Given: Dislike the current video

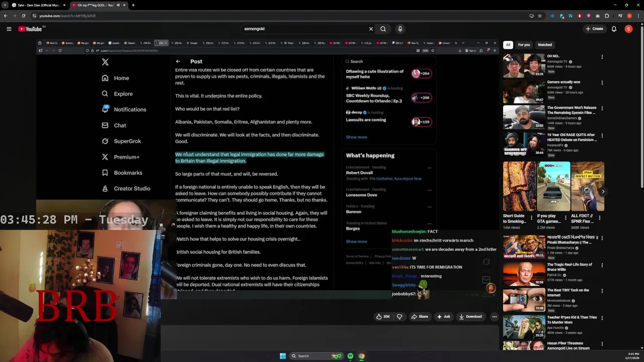Looking at the screenshot, I should click(x=399, y=317).
